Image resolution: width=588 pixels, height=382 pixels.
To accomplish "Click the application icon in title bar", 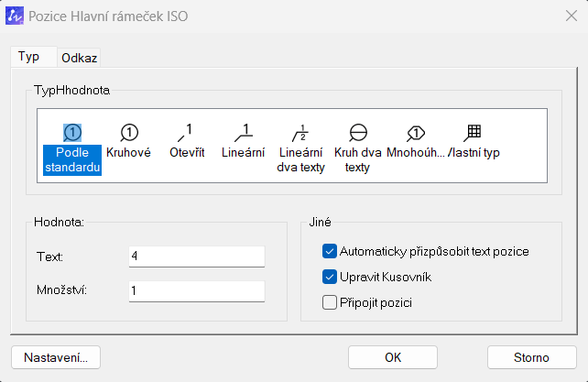I will (x=16, y=16).
